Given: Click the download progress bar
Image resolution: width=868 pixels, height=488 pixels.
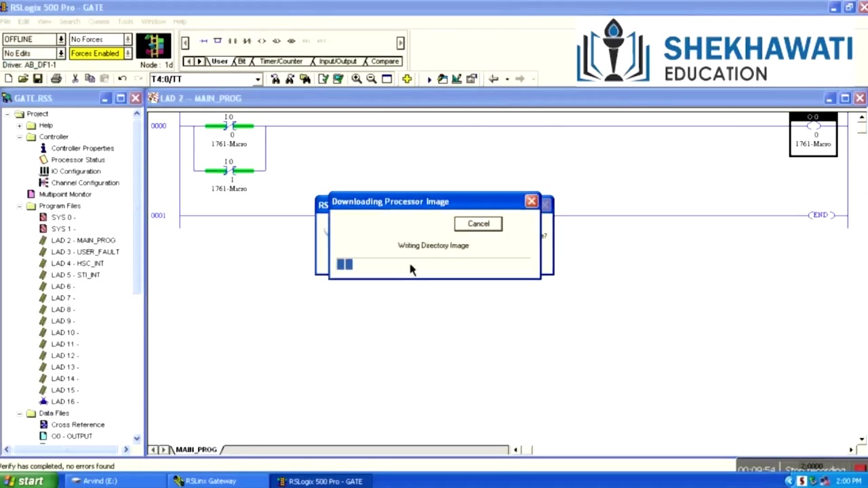Looking at the screenshot, I should point(433,264).
